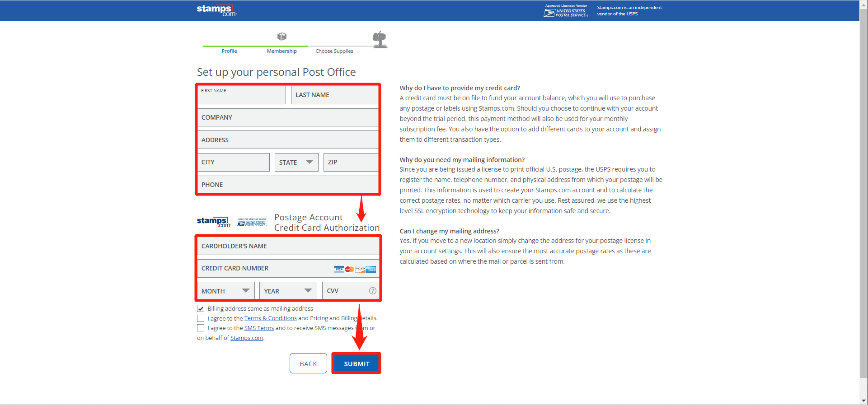Image resolution: width=868 pixels, height=405 pixels.
Task: Click the USPS Approved Licensed Vendor logo
Action: (x=566, y=11)
